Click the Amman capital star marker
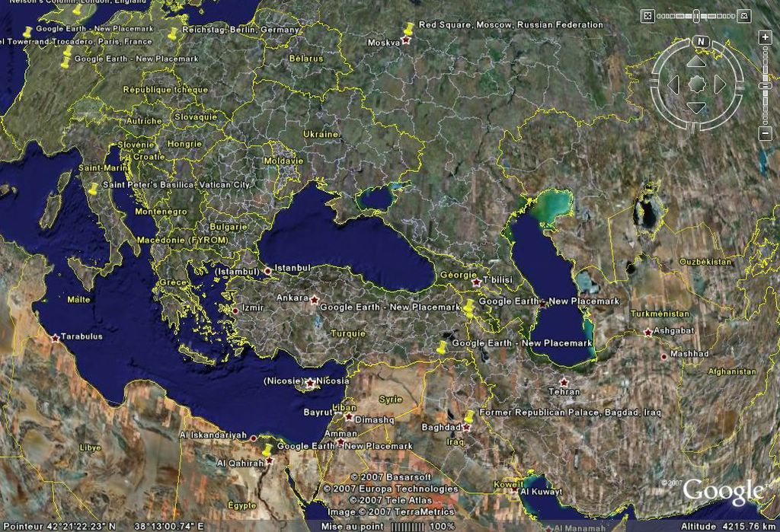780x532 pixels. (340, 441)
